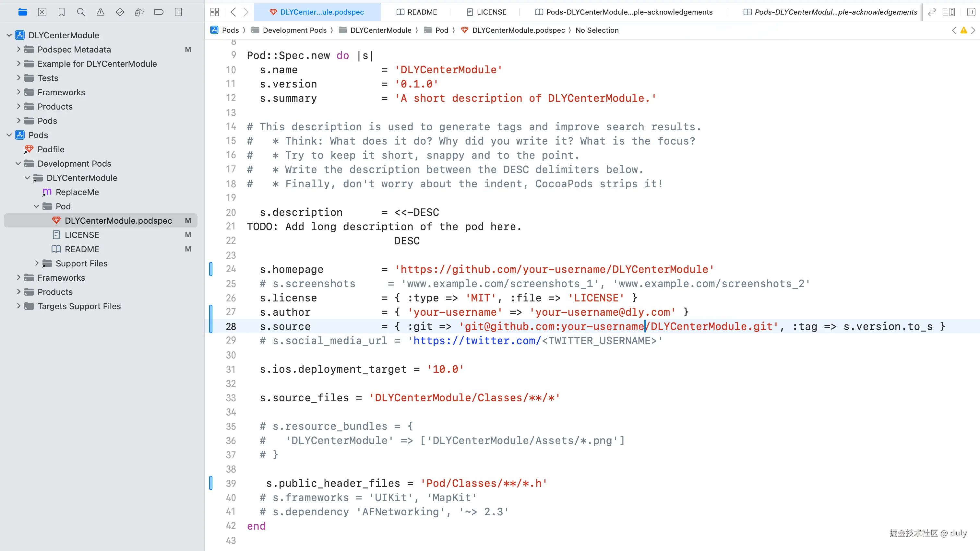Expand the Targets Support Files group
Image resolution: width=980 pixels, height=551 pixels.
[18, 306]
